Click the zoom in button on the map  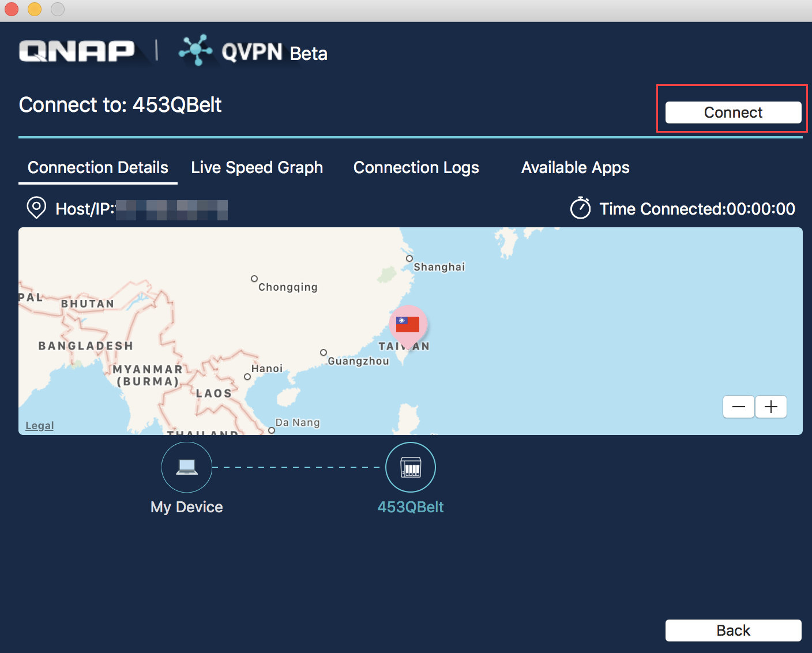pyautogui.click(x=770, y=407)
